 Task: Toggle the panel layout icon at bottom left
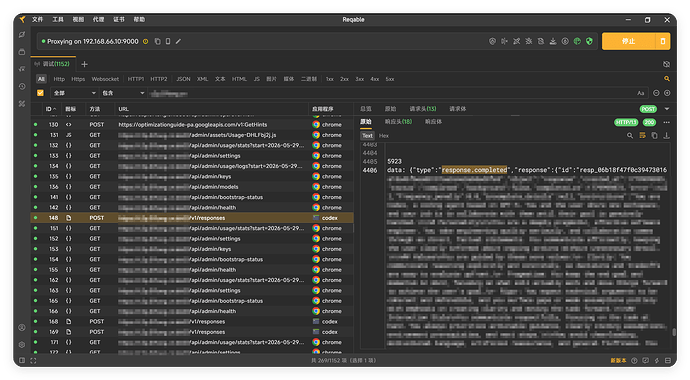coord(22,361)
